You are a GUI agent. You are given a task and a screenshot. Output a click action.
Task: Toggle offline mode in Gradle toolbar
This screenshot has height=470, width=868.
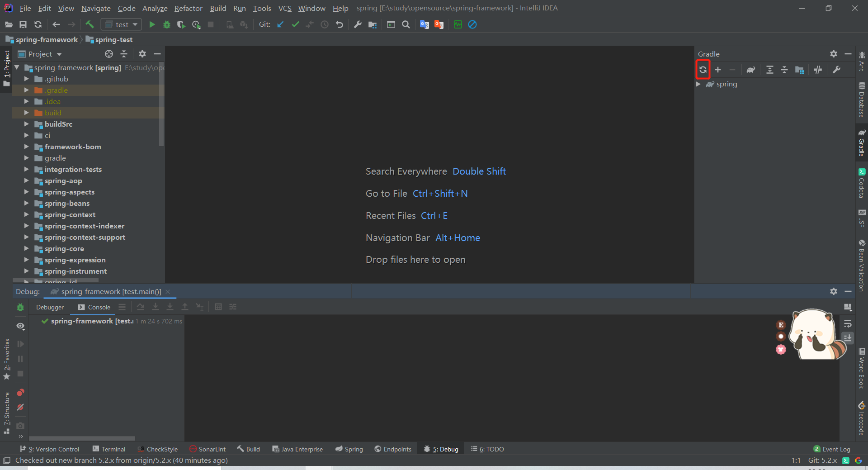[818, 70]
